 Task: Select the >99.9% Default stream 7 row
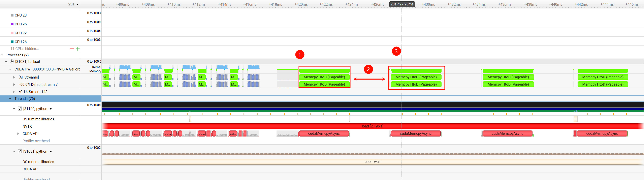point(38,85)
